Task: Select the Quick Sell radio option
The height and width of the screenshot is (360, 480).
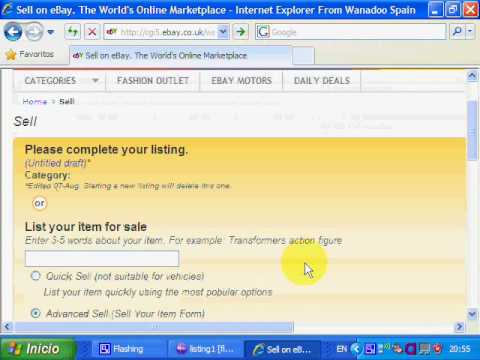Action: click(36, 276)
